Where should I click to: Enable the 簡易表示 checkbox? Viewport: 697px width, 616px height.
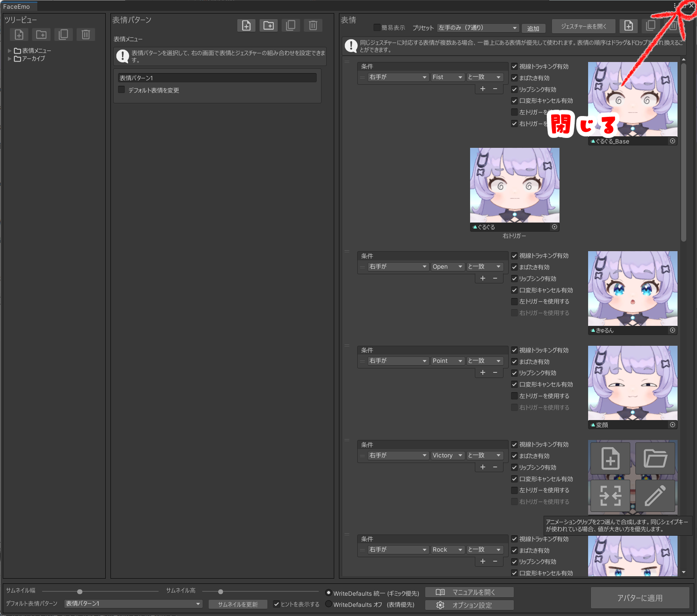(x=377, y=27)
